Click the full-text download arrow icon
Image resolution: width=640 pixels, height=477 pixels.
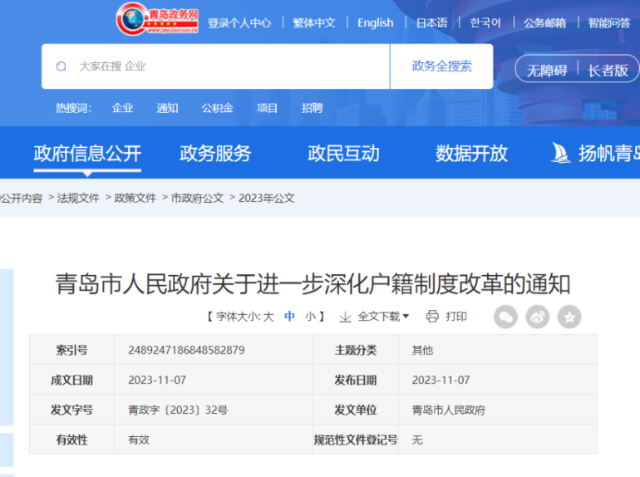click(x=345, y=317)
